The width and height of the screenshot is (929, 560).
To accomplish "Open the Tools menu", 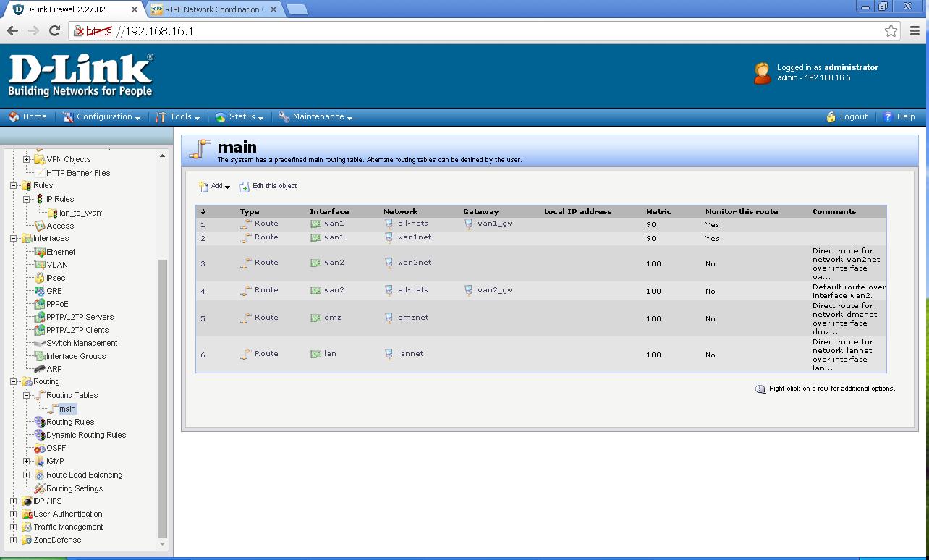I will [178, 116].
